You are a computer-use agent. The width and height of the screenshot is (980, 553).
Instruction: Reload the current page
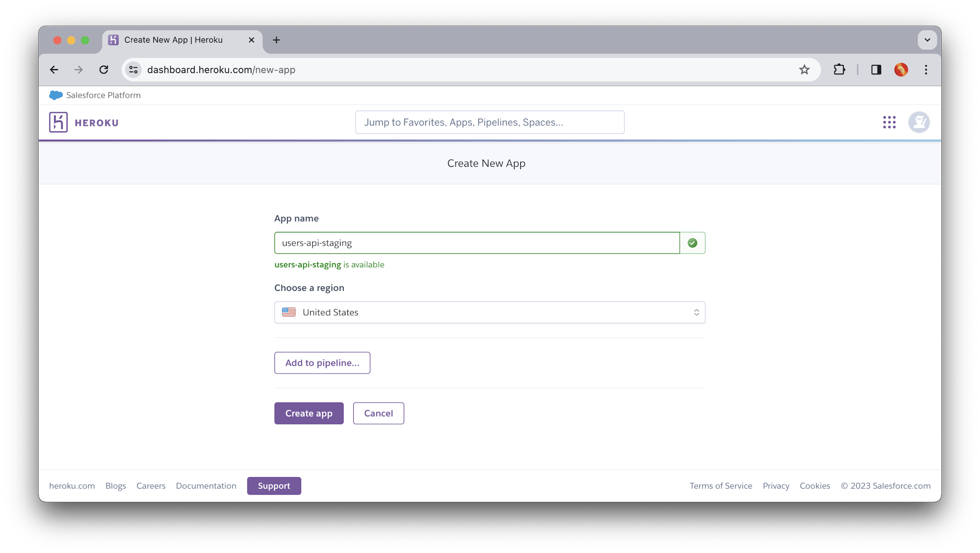tap(104, 70)
